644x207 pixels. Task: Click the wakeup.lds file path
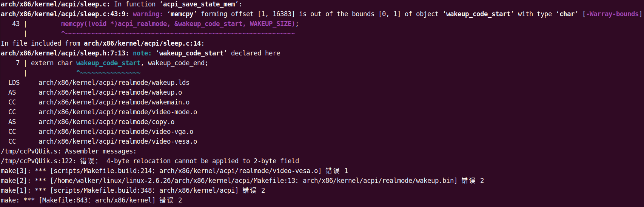click(114, 83)
